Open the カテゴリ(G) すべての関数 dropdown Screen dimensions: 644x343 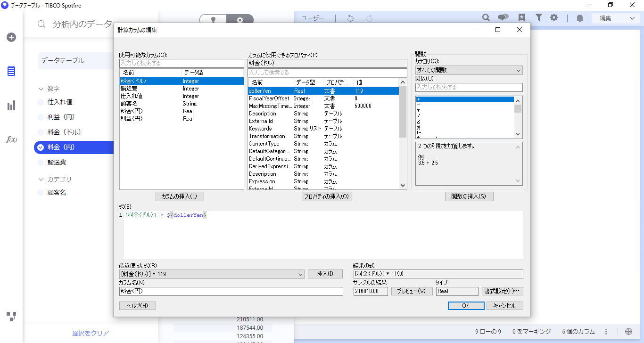coord(469,70)
